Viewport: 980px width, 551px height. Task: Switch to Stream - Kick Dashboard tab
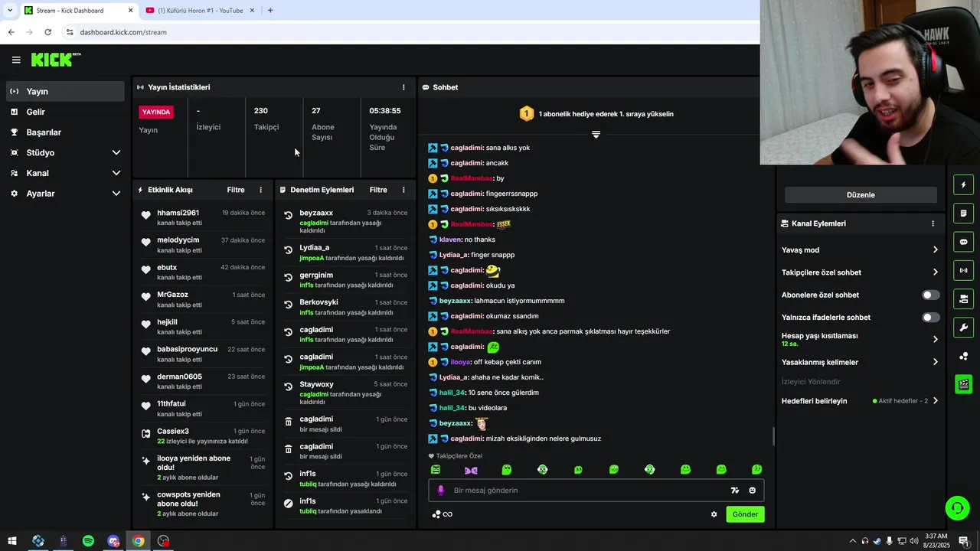pyautogui.click(x=77, y=11)
